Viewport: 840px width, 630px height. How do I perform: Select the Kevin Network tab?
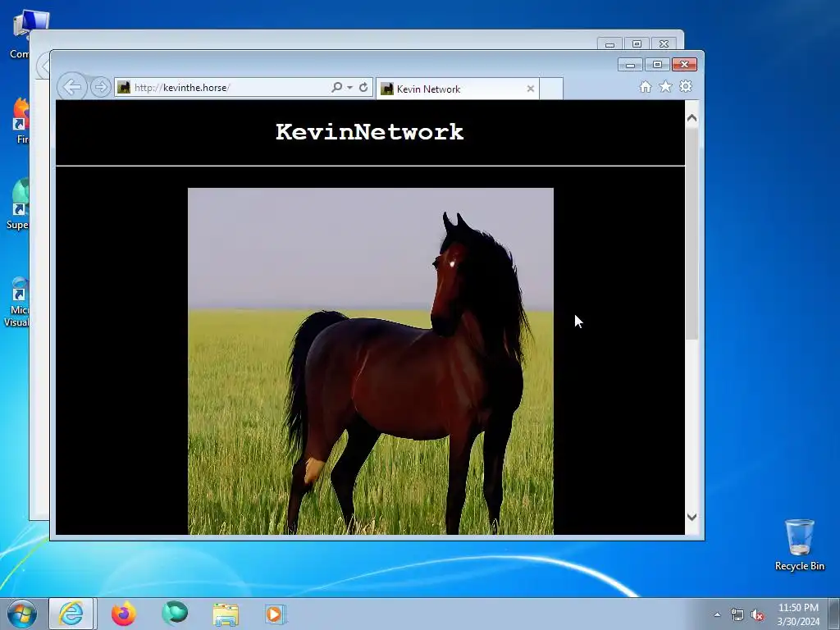point(457,89)
